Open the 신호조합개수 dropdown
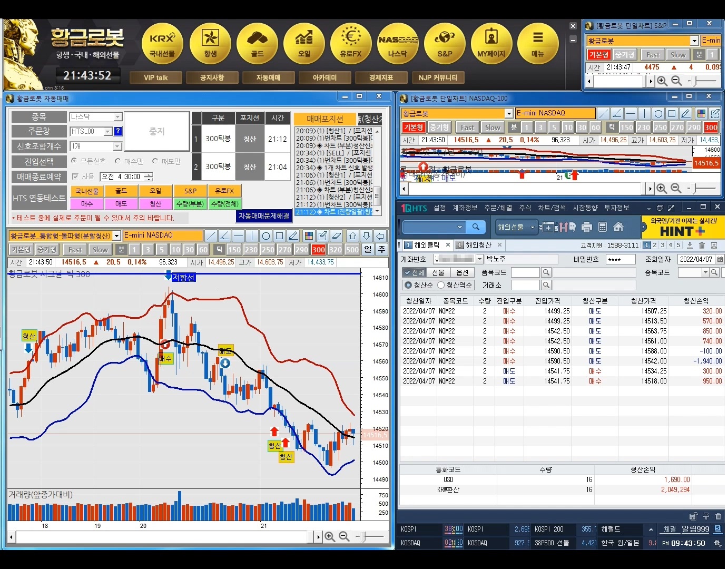 (117, 146)
